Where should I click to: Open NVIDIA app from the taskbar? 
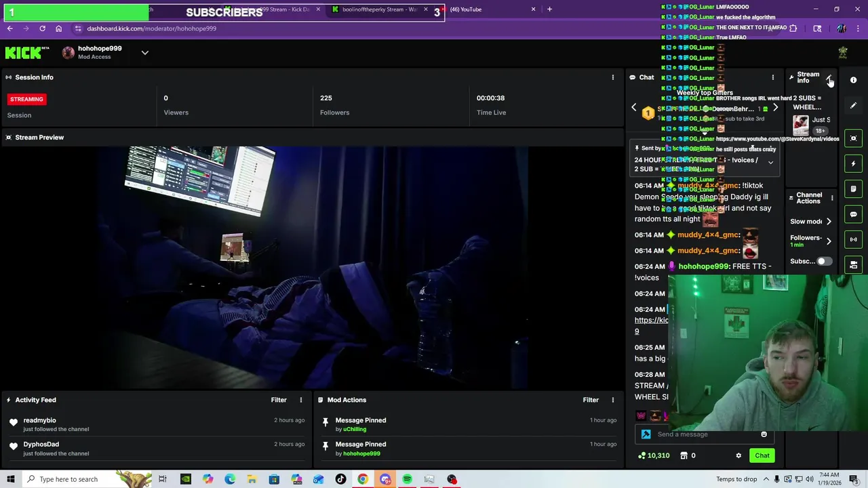[x=185, y=479]
